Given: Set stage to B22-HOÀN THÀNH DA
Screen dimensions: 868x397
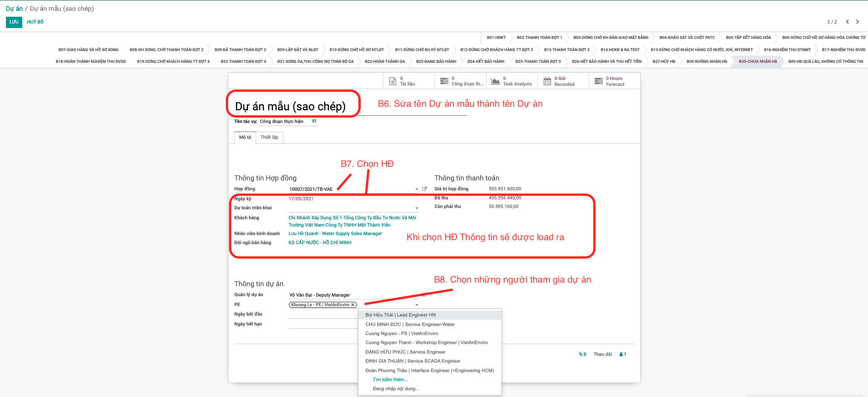Looking at the screenshot, I should [x=385, y=61].
